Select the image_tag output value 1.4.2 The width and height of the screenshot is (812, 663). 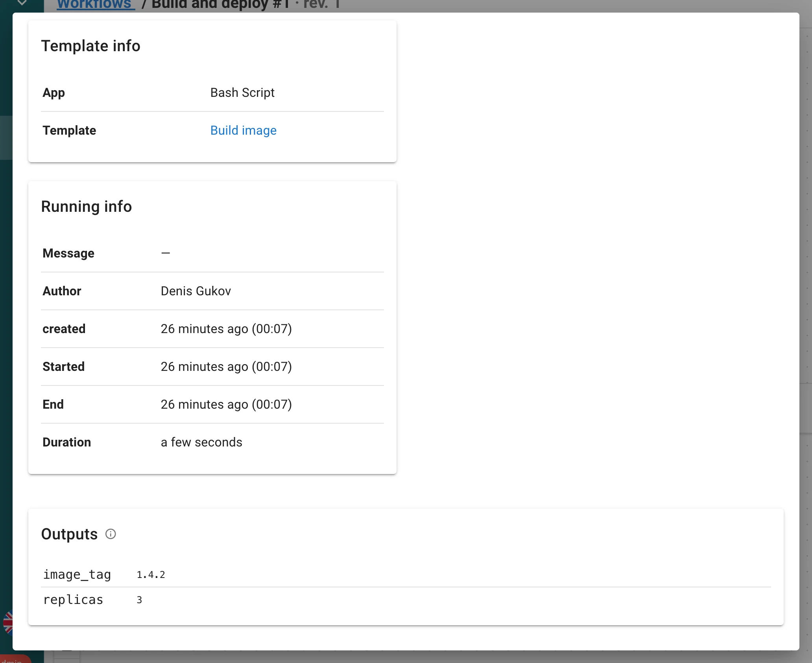[151, 575]
